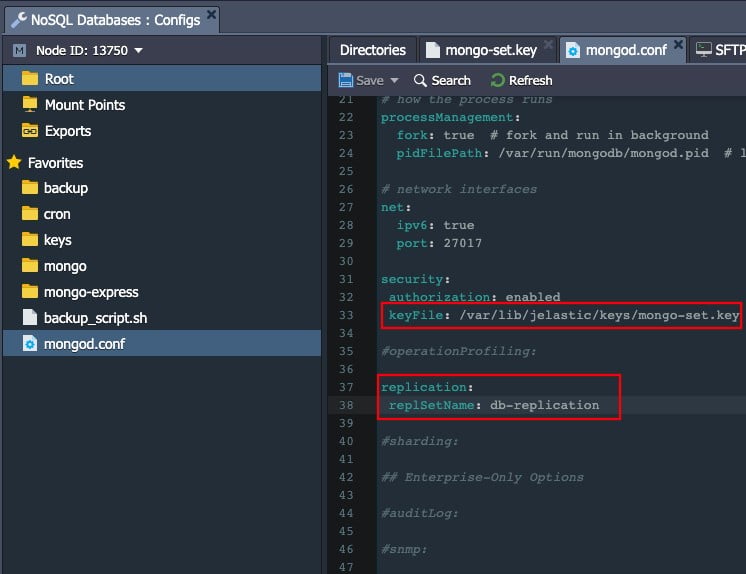The height and width of the screenshot is (574, 746).
Task: Open the Save options dropdown arrow
Action: (394, 80)
